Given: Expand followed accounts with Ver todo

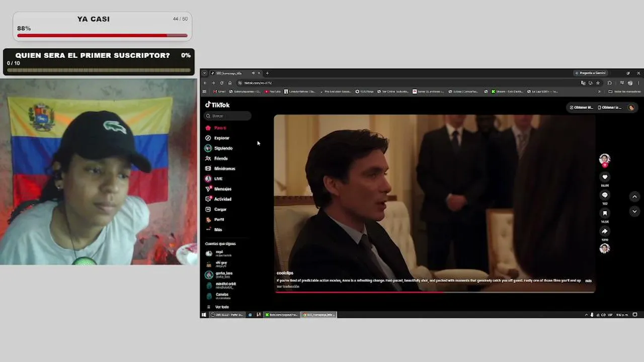Looking at the screenshot, I should [x=218, y=307].
